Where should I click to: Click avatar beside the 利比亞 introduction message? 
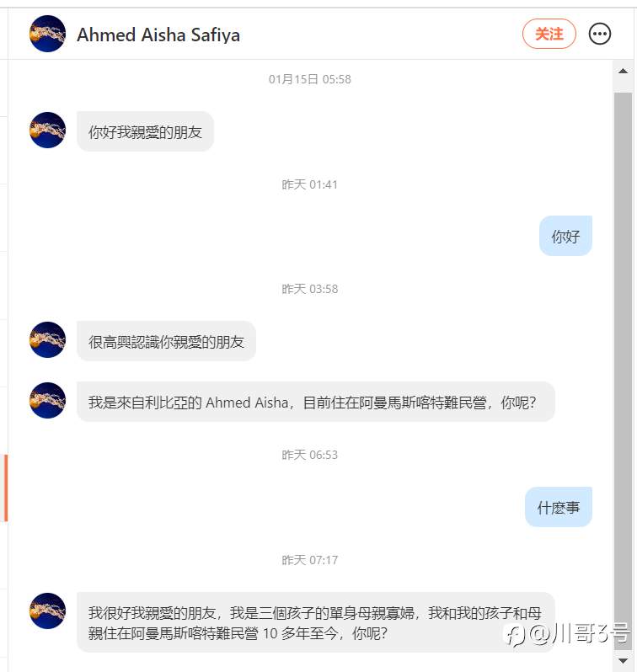48,400
